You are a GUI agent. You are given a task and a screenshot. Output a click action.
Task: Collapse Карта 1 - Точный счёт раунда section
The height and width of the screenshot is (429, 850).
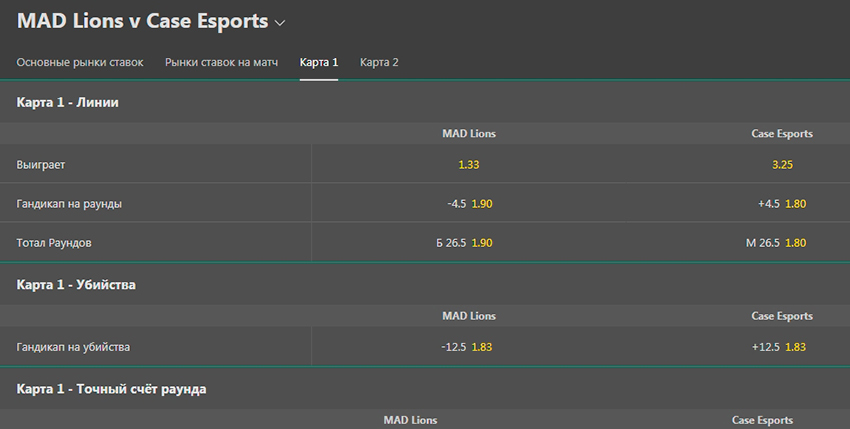click(x=425, y=389)
